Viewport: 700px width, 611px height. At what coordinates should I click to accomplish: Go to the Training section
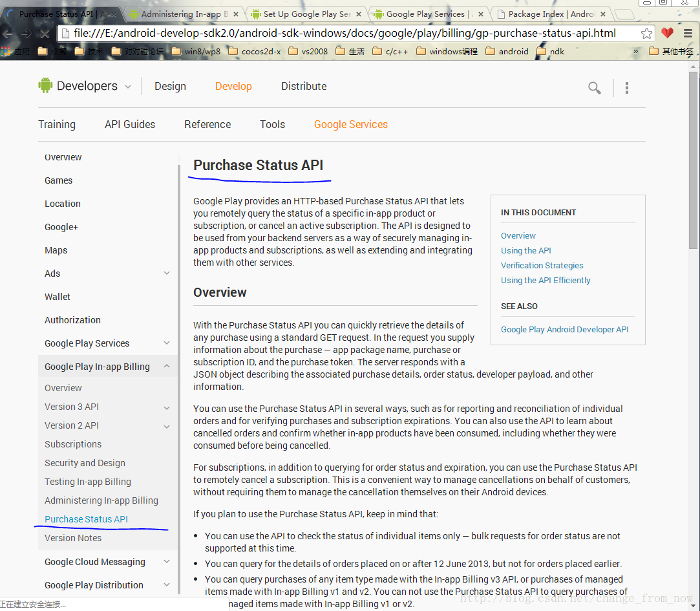57,124
